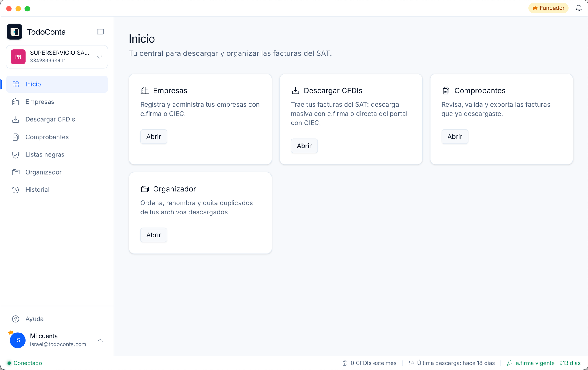Click the IS account avatar
This screenshot has width=588, height=370.
click(x=18, y=340)
